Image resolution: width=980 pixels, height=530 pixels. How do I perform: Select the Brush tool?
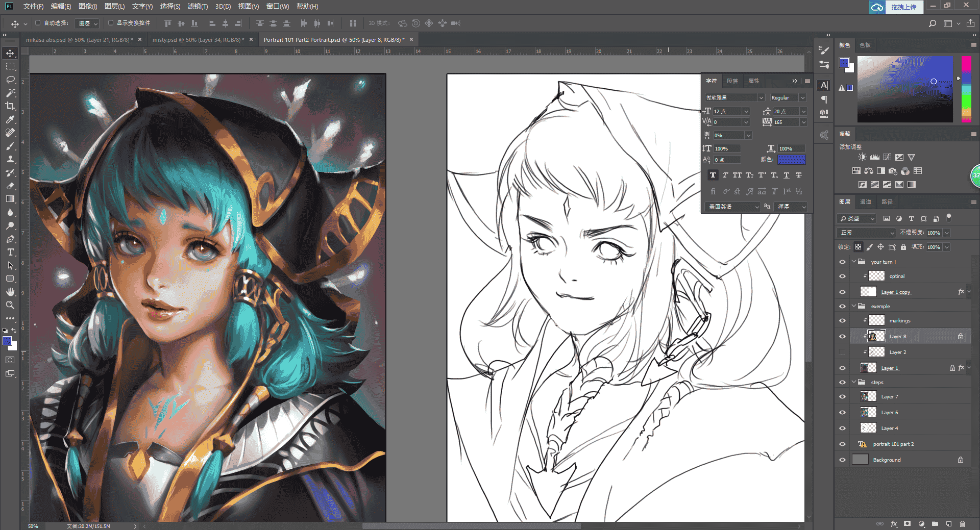coord(10,146)
